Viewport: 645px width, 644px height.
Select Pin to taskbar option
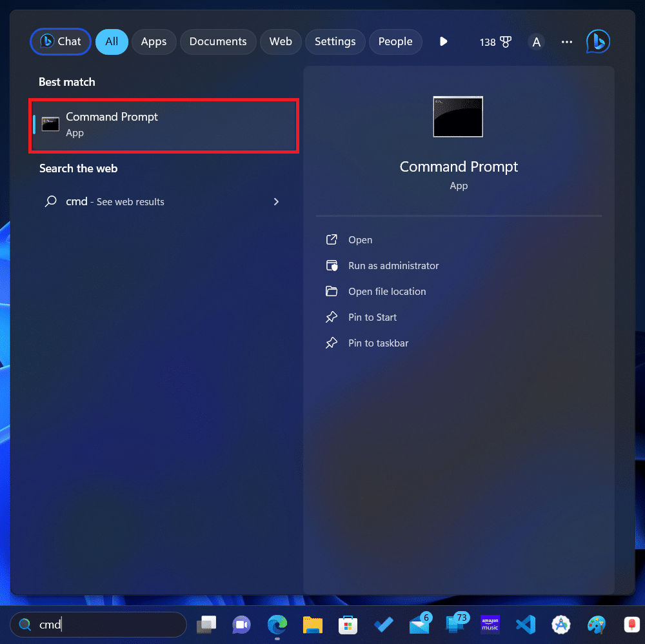(378, 343)
